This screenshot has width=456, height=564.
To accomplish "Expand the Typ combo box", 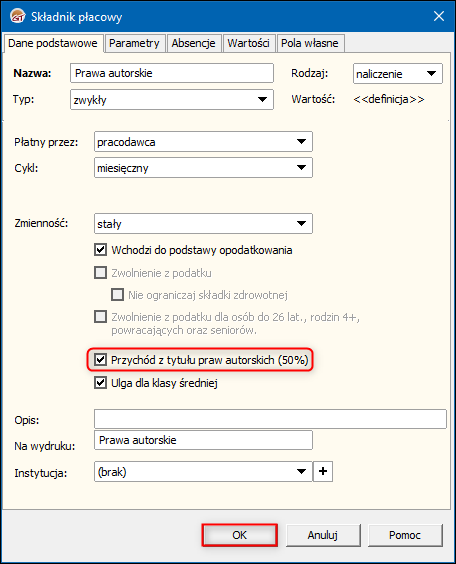I will click(172, 100).
